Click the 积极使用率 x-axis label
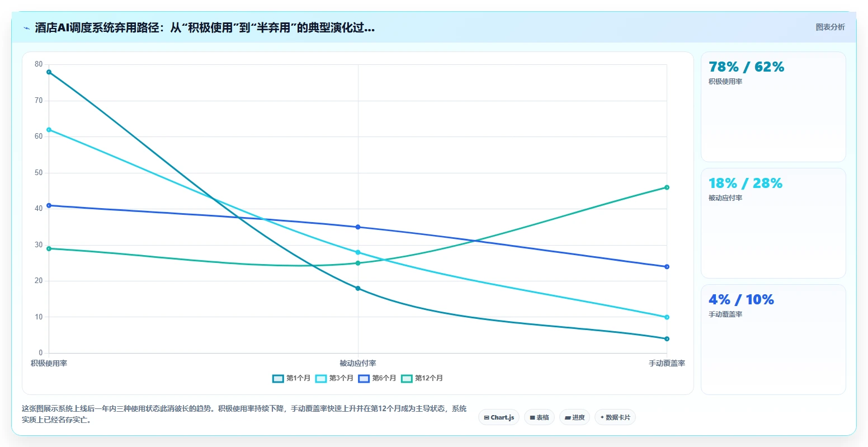 pos(49,364)
